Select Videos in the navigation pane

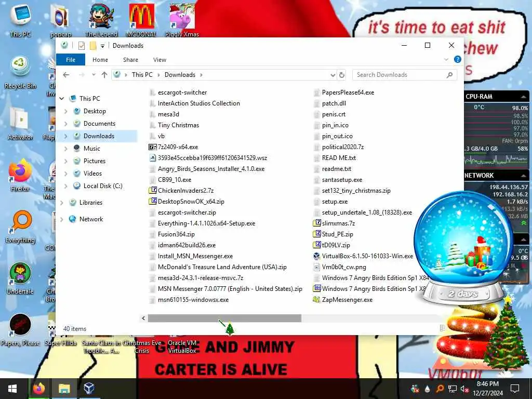click(x=92, y=174)
